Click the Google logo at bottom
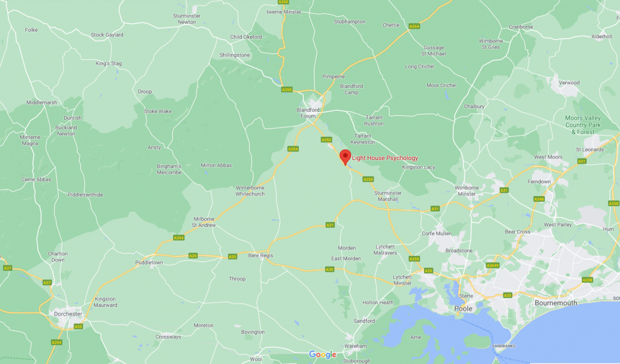Viewport: 620px width, 364px height. [x=323, y=354]
